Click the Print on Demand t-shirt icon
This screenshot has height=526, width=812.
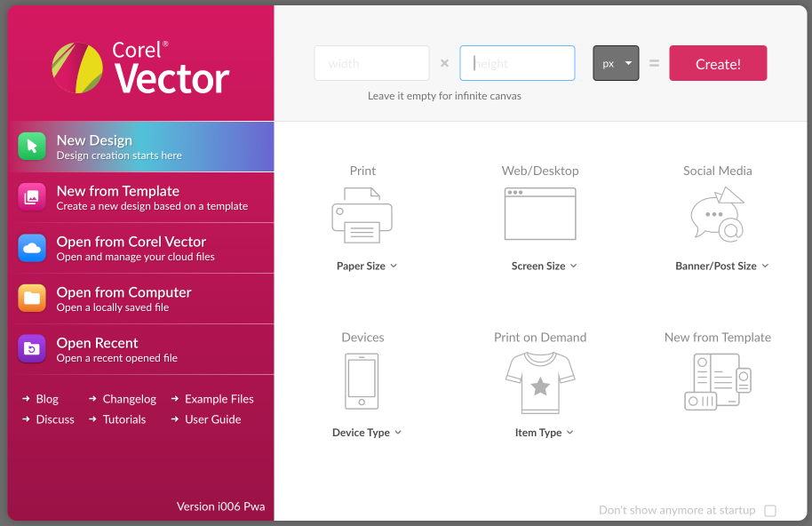pyautogui.click(x=540, y=380)
